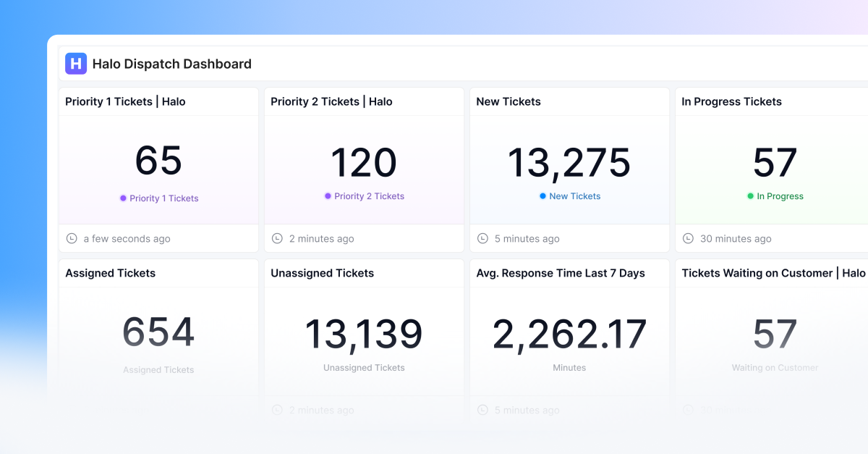Click the 'Unassigned Tickets' label under 13,139
Screen dimensions: 868x454
tap(364, 367)
